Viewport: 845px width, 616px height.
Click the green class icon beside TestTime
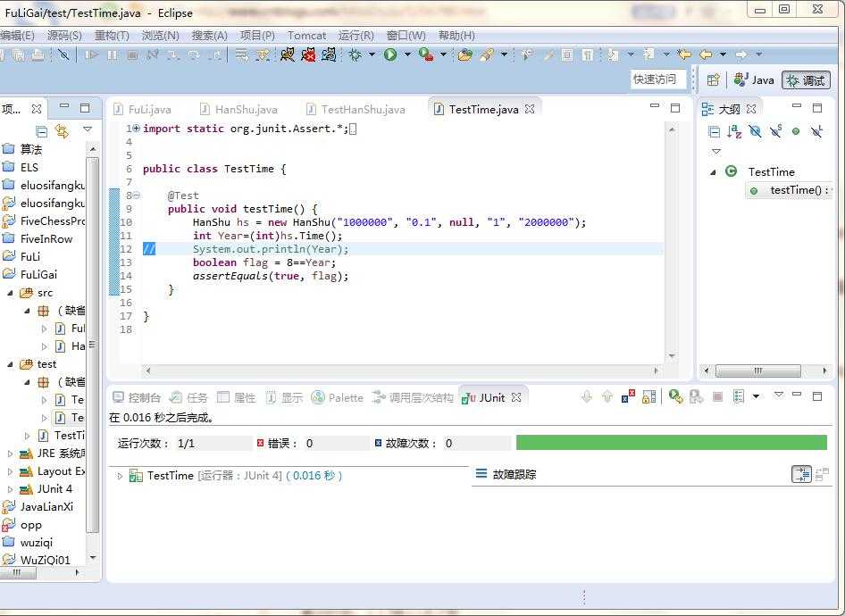click(731, 171)
